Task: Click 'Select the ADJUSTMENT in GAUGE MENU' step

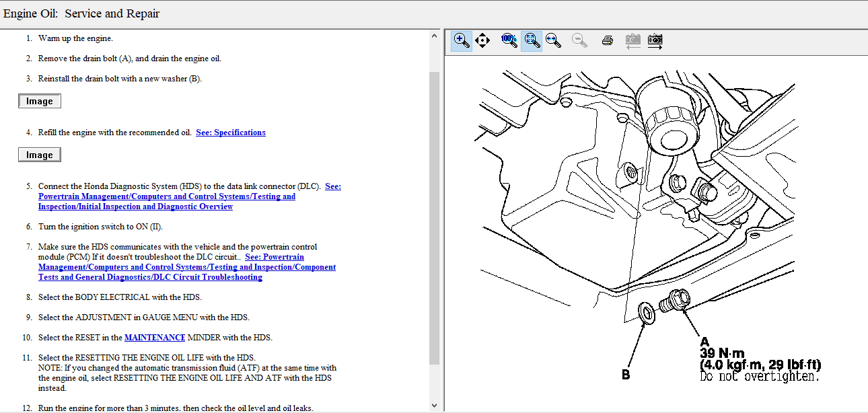Action: [x=144, y=317]
